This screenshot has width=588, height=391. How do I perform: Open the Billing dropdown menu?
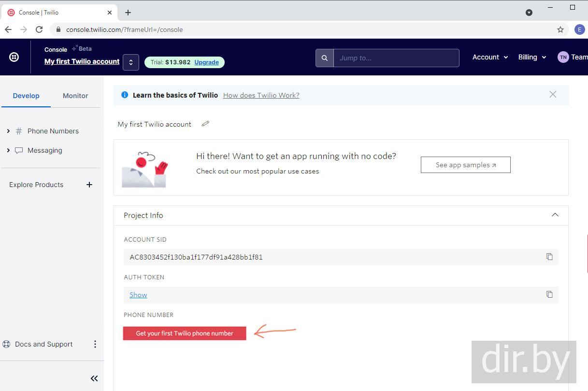pyautogui.click(x=532, y=57)
